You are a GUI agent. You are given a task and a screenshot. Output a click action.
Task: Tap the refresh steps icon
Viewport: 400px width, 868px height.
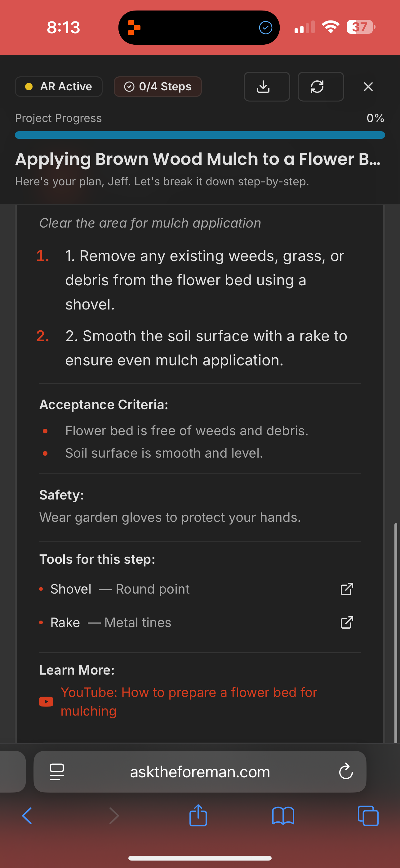click(x=320, y=87)
